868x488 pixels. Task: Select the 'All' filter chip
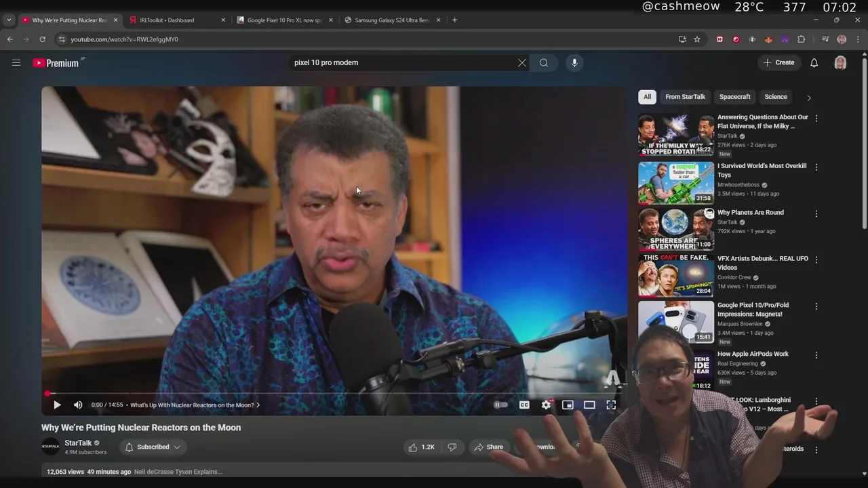[647, 97]
